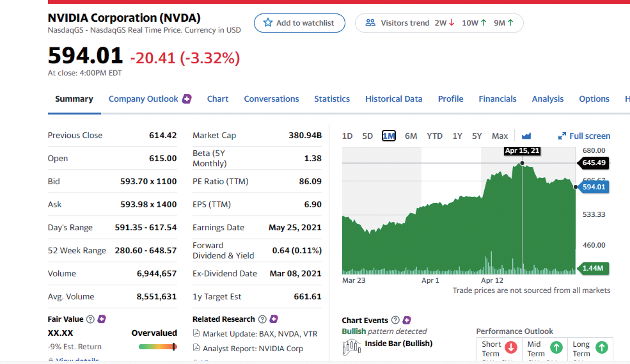Click the Add to watchlist button
The image size is (630, 364).
point(299,23)
